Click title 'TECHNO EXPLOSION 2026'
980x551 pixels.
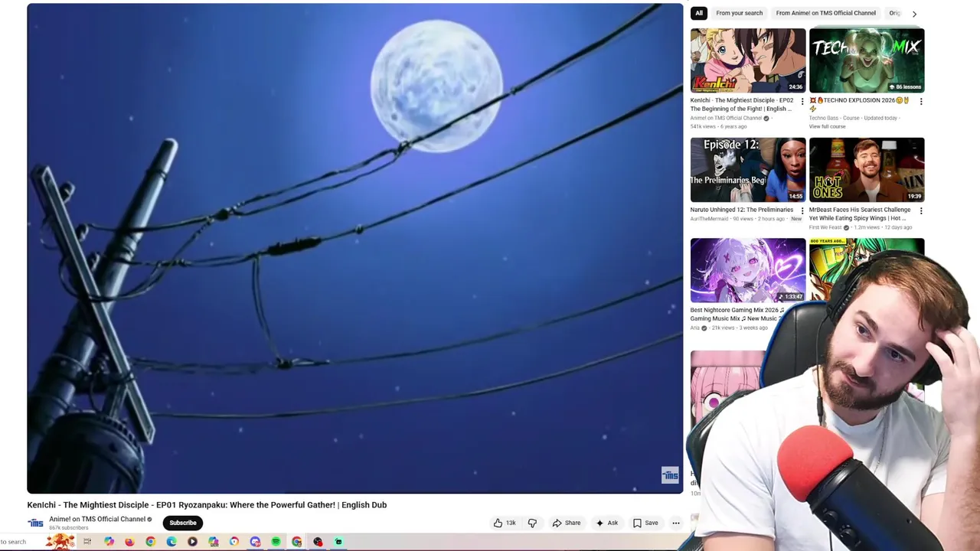click(x=859, y=104)
